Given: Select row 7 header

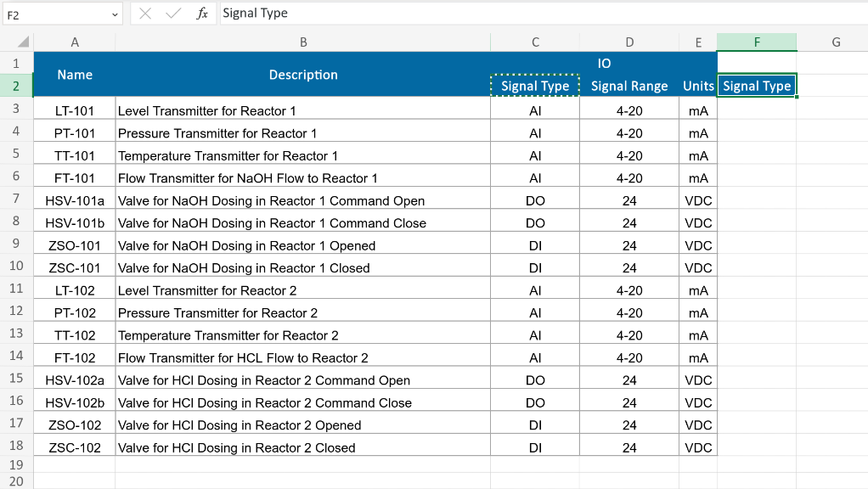Looking at the screenshot, I should point(16,199).
